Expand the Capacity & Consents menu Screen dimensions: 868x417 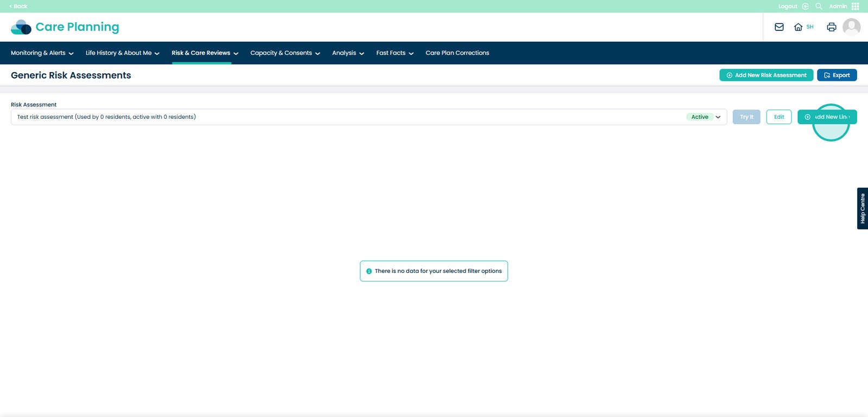click(285, 53)
